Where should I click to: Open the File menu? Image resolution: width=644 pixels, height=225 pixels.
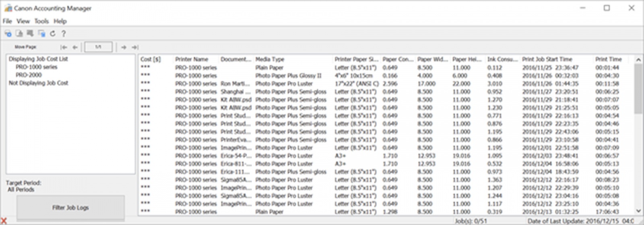7,21
